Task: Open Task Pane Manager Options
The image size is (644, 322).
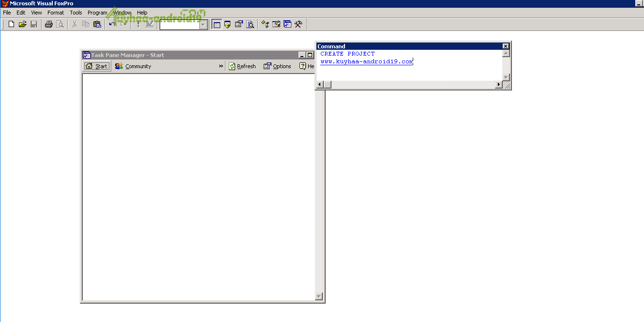Action: (x=277, y=66)
